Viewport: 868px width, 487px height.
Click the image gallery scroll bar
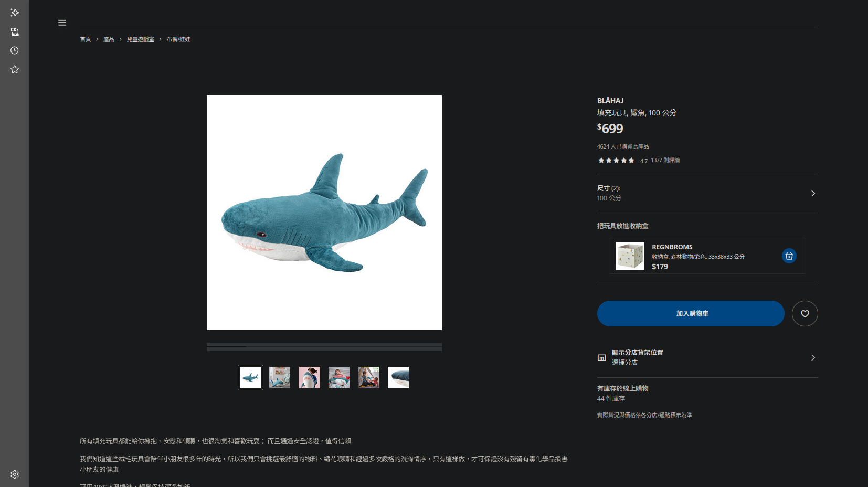tap(324, 346)
